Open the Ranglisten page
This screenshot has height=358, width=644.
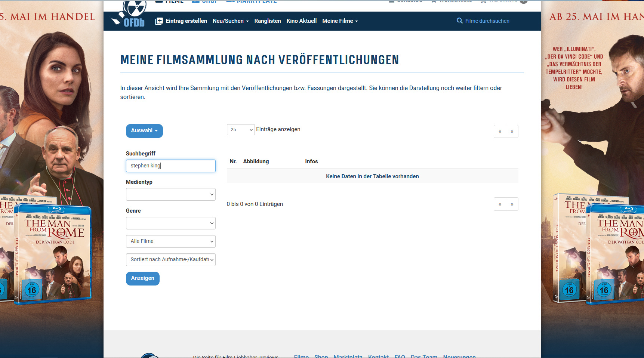pos(268,21)
